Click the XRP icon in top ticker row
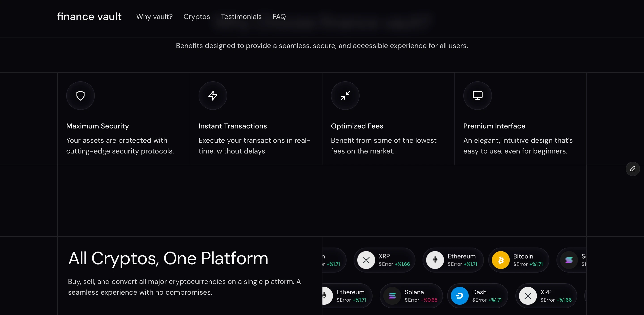The height and width of the screenshot is (315, 644). coord(366,260)
